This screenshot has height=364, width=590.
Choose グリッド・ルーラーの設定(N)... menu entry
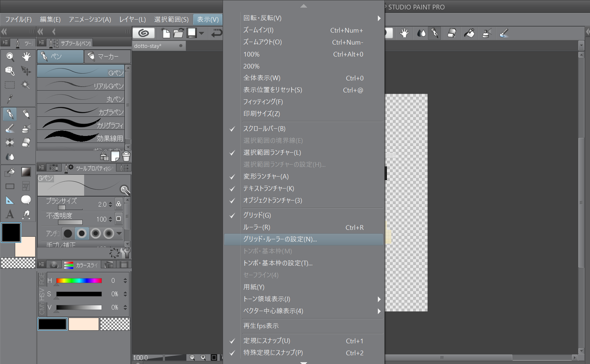[304, 239]
